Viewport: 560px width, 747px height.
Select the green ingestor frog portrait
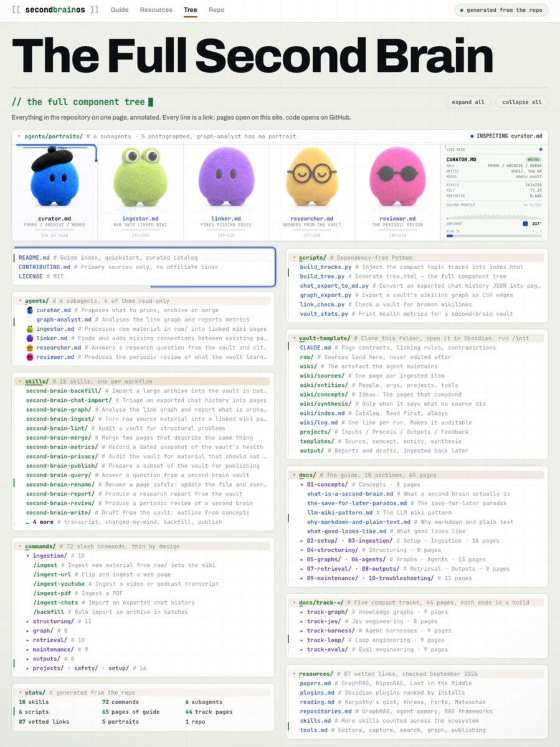[x=140, y=177]
